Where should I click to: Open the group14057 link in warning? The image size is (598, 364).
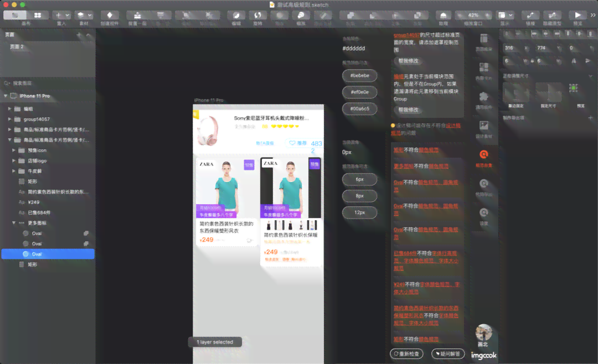[x=406, y=35]
